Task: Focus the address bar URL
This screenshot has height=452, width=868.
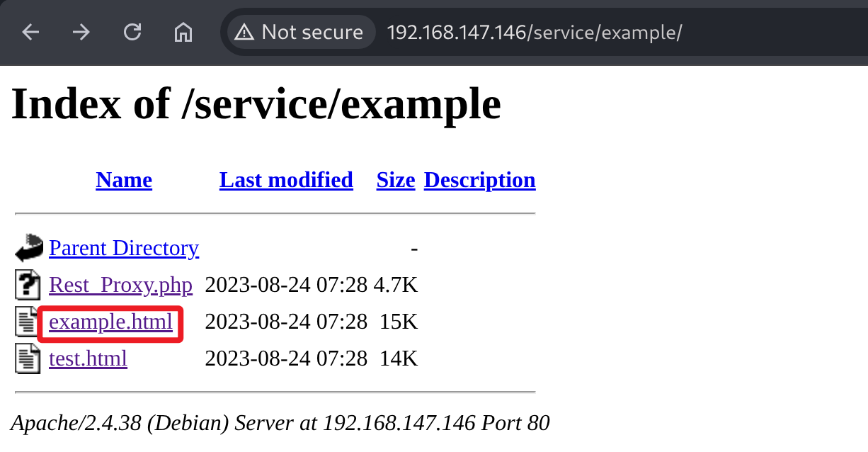Action: (x=535, y=32)
